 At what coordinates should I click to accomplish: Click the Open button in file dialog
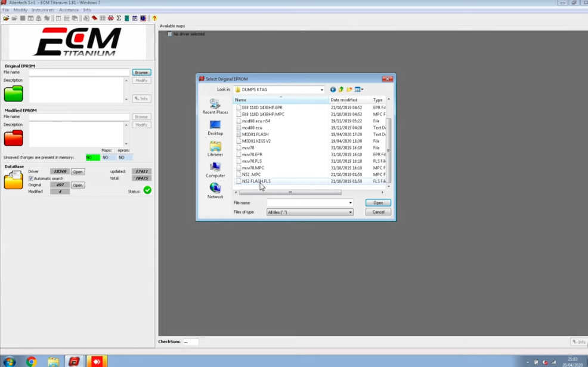(378, 203)
